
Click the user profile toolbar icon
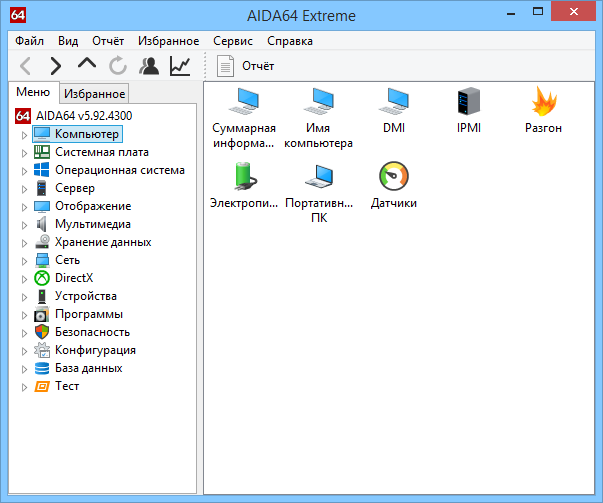pos(149,66)
